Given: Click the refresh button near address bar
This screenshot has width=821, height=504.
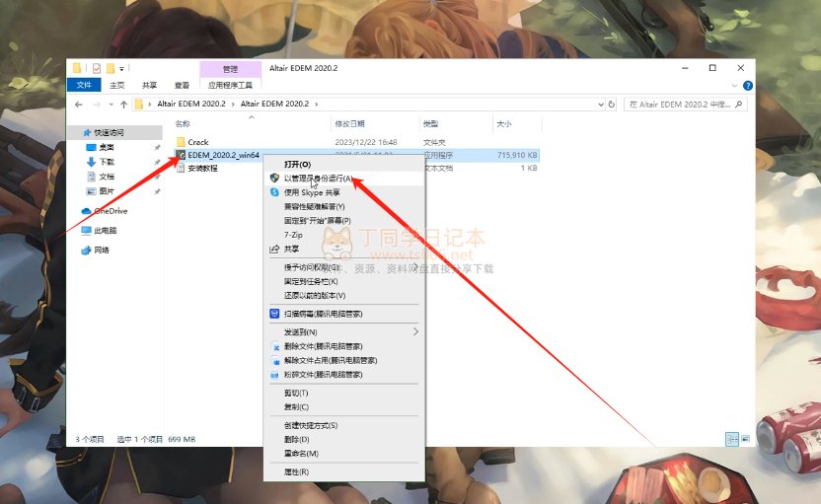Looking at the screenshot, I should pos(611,105).
